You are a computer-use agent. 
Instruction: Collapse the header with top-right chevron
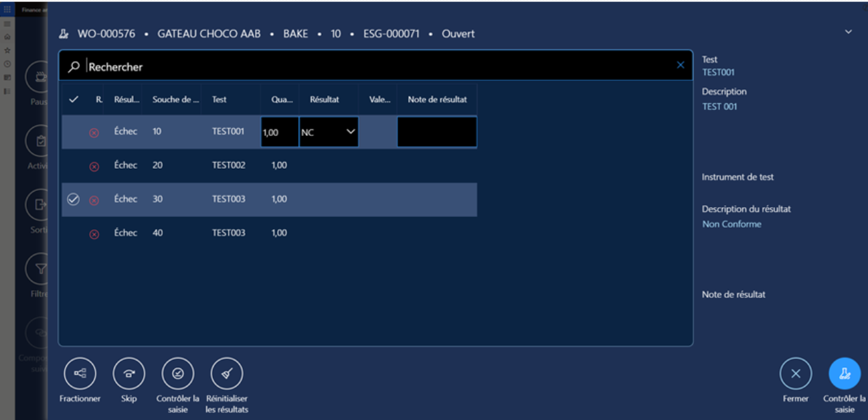point(848,32)
